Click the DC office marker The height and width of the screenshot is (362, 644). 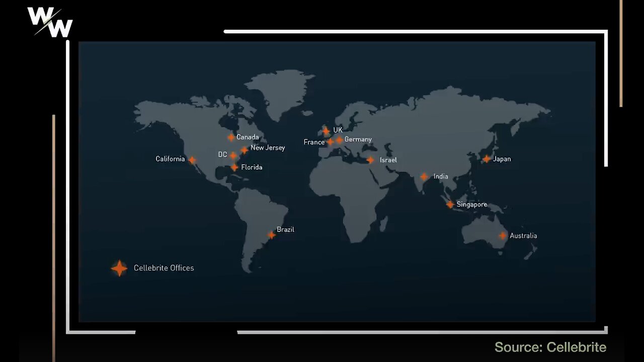click(x=233, y=155)
